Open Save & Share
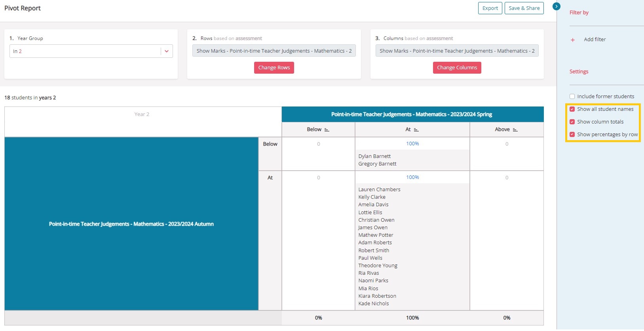Screen dimensions: 644x331 [x=524, y=8]
